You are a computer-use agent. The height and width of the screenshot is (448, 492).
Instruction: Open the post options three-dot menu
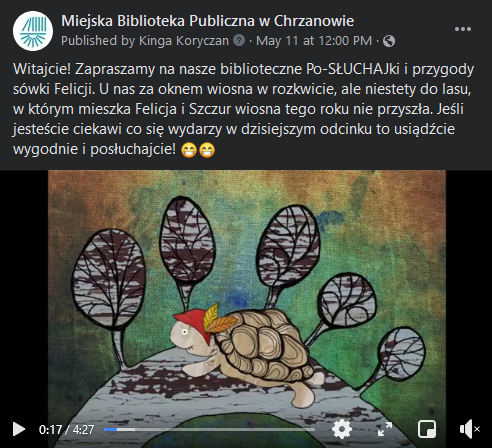coord(463,29)
